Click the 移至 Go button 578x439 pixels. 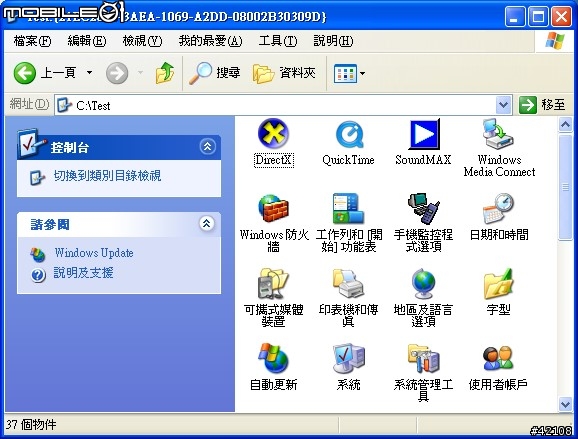(542, 105)
